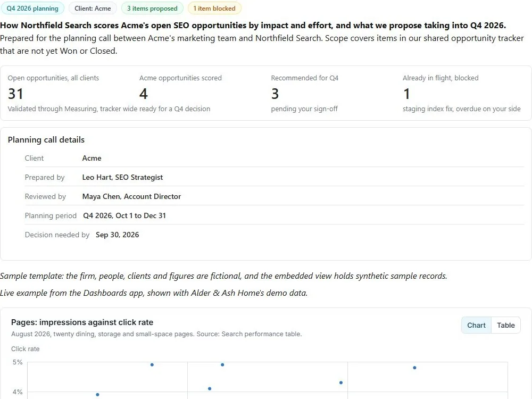532x399 pixels.
Task: Click the Planning call details heading
Action: pos(46,140)
